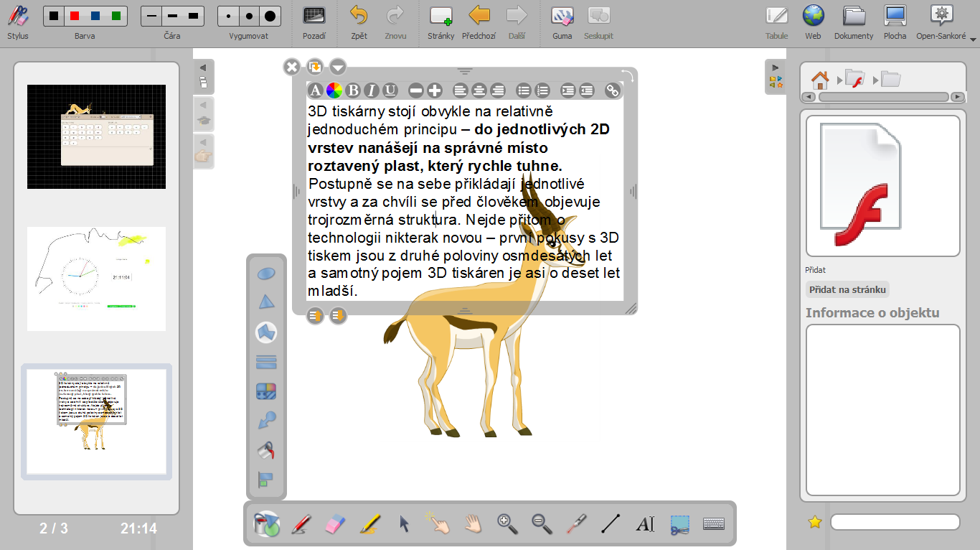This screenshot has width=980, height=550.
Task: Select the arrow selector tool
Action: [404, 524]
